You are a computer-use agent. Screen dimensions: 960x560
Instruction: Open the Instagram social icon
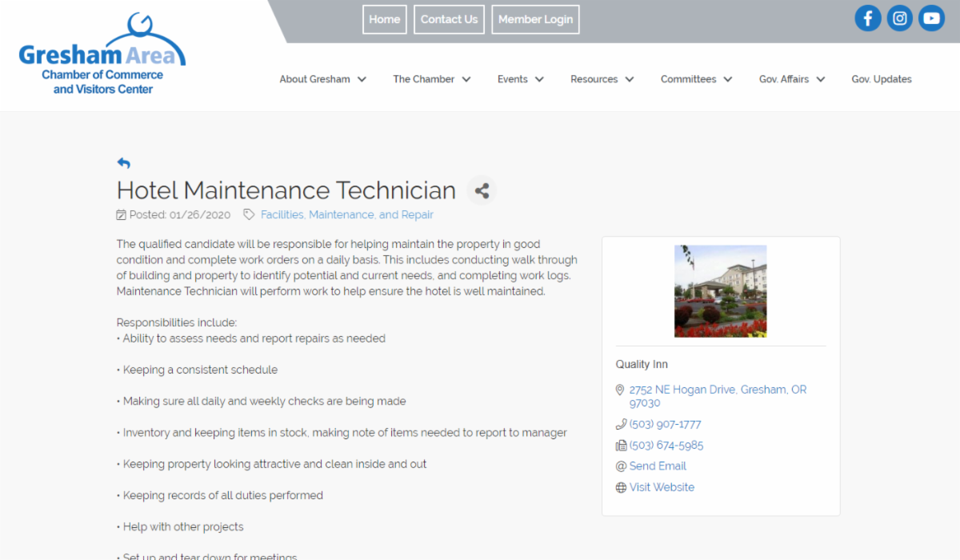(899, 18)
